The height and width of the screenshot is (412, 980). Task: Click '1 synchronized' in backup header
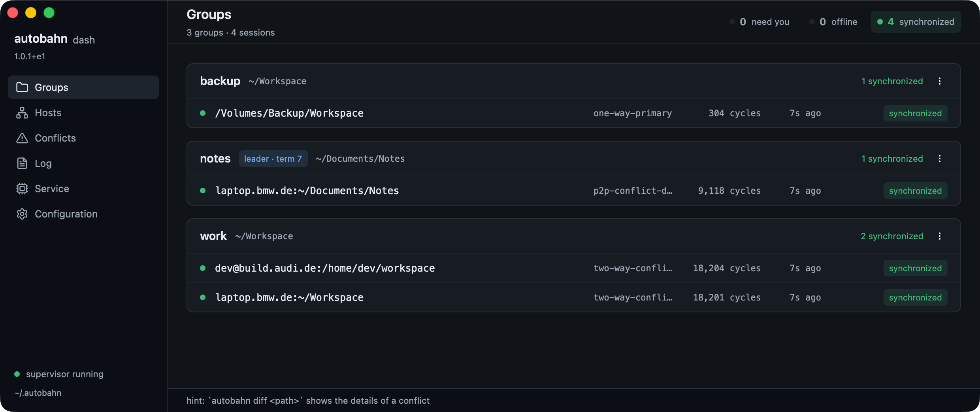(892, 81)
